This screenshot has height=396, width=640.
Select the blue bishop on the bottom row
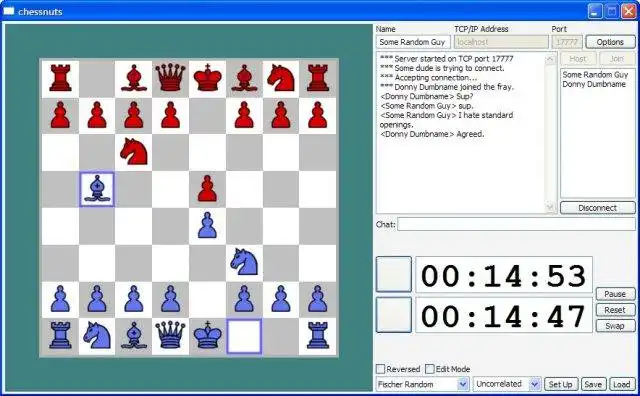coord(134,335)
